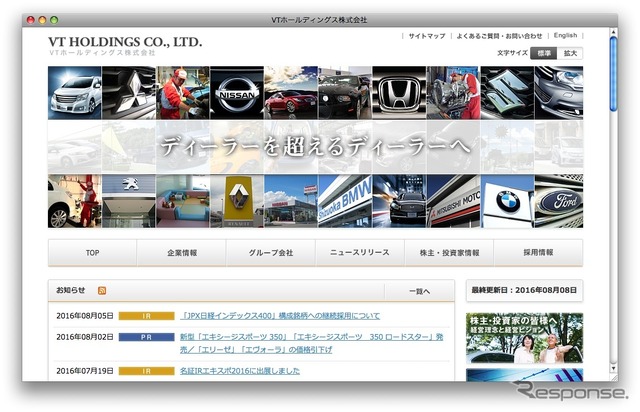Open the TOP navigation tab
This screenshot has width=640, height=412.
(92, 253)
